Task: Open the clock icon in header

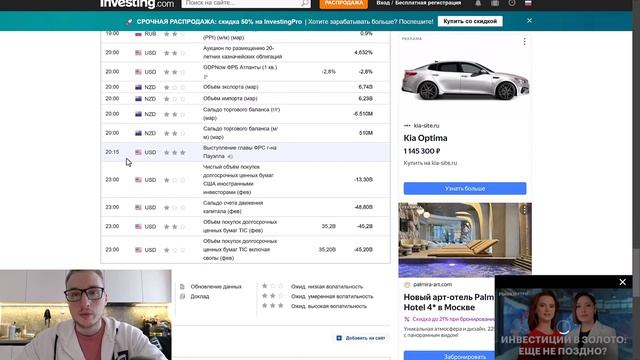Action: tap(511, 3)
